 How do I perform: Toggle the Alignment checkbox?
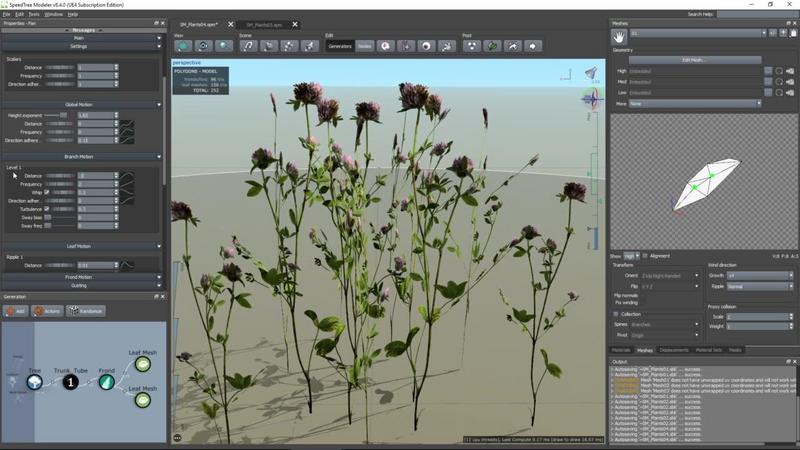coord(645,256)
